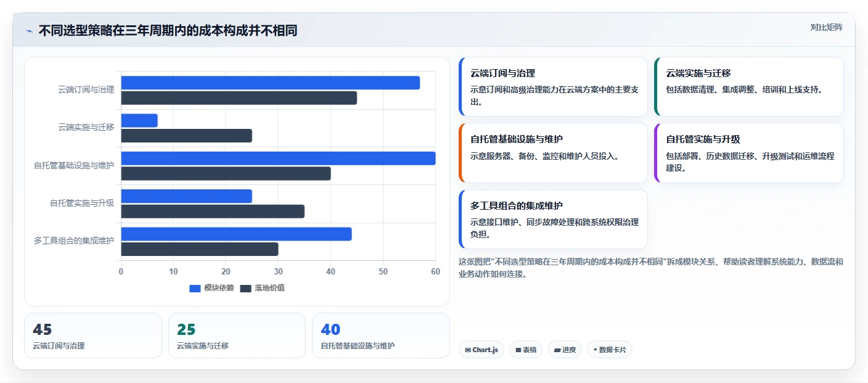The height and width of the screenshot is (383, 868).
Task: Open the 云端订阅与治理 description card
Action: point(553,86)
